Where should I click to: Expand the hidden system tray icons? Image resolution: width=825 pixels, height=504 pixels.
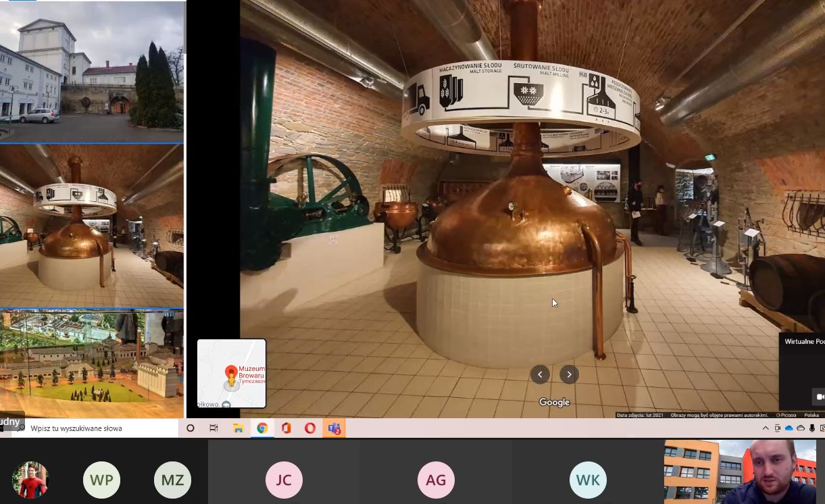coord(766,428)
